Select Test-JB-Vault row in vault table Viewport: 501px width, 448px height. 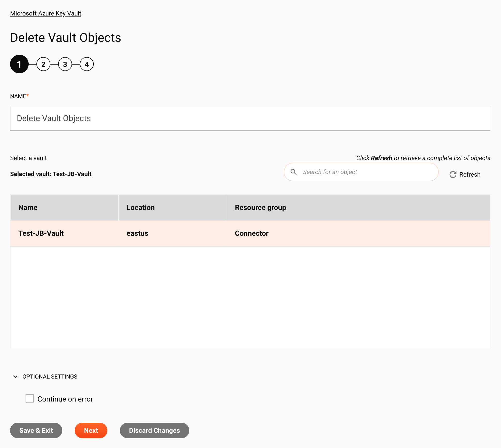coord(250,233)
